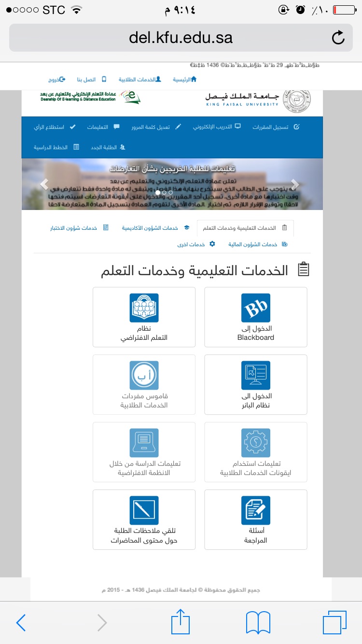Show the next carousel slide
This screenshot has width=362, height=644.
[x=295, y=184]
